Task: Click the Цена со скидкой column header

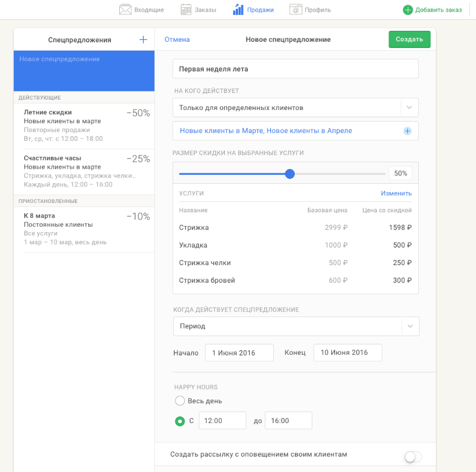Action: (387, 210)
